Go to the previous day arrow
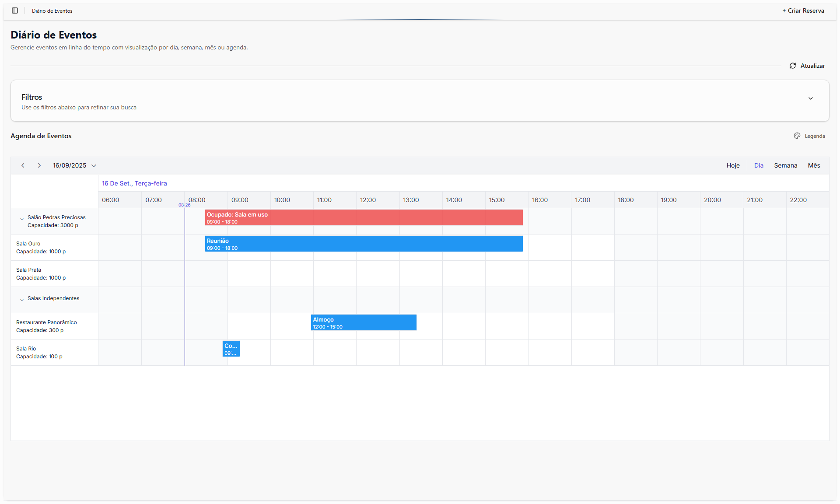This screenshot has height=504, width=840. 23,165
